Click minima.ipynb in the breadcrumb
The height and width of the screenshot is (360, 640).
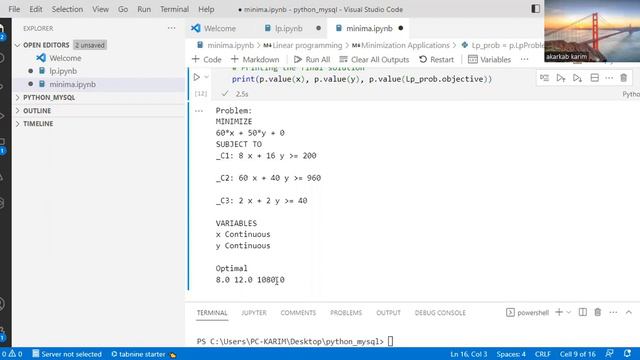pos(230,45)
